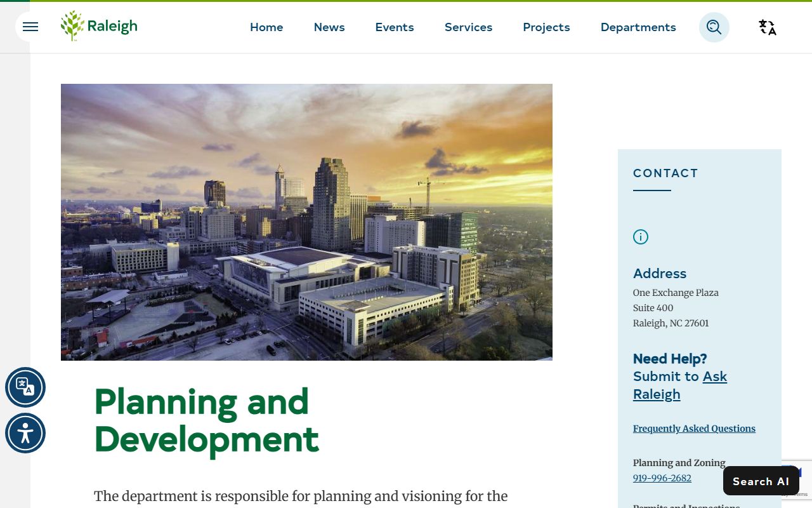Screen dimensions: 812x508
Task: Click the Planning and Zoning label
Action: tap(679, 463)
